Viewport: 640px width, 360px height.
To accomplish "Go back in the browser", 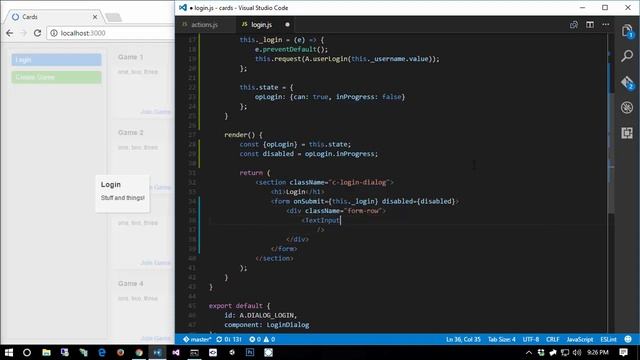I will 10,33.
